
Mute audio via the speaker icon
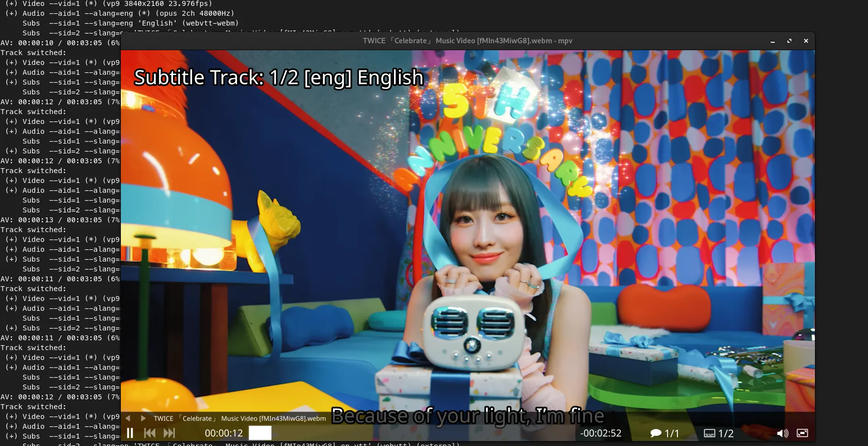[783, 433]
